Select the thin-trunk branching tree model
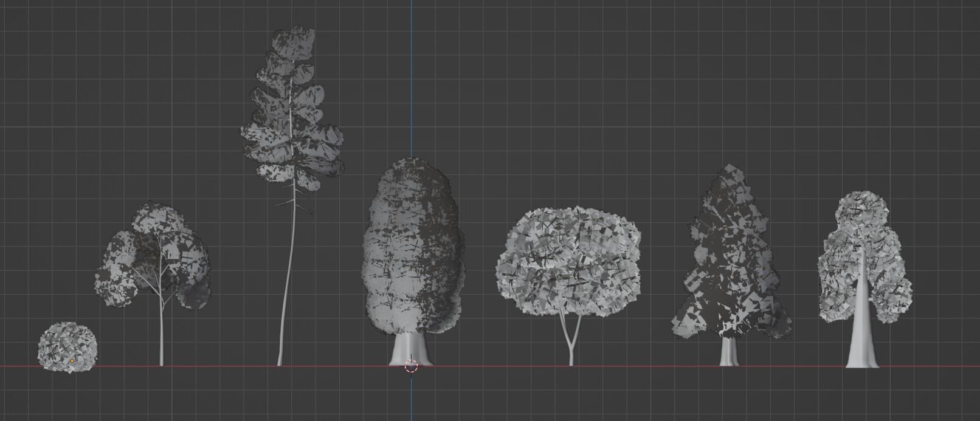 point(153,284)
